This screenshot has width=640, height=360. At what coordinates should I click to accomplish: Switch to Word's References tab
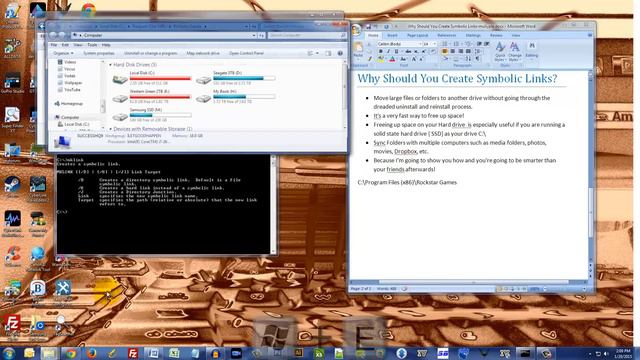447,36
